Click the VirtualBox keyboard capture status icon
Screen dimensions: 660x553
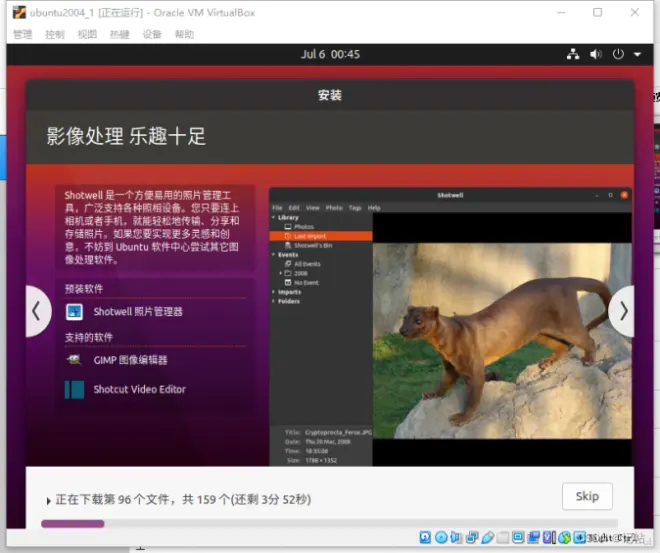tap(580, 537)
